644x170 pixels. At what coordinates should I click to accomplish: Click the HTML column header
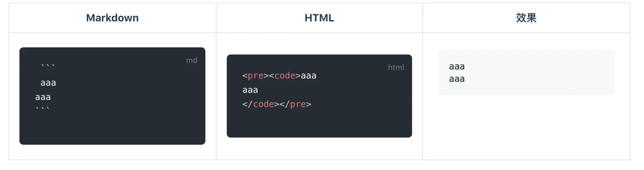click(x=319, y=18)
